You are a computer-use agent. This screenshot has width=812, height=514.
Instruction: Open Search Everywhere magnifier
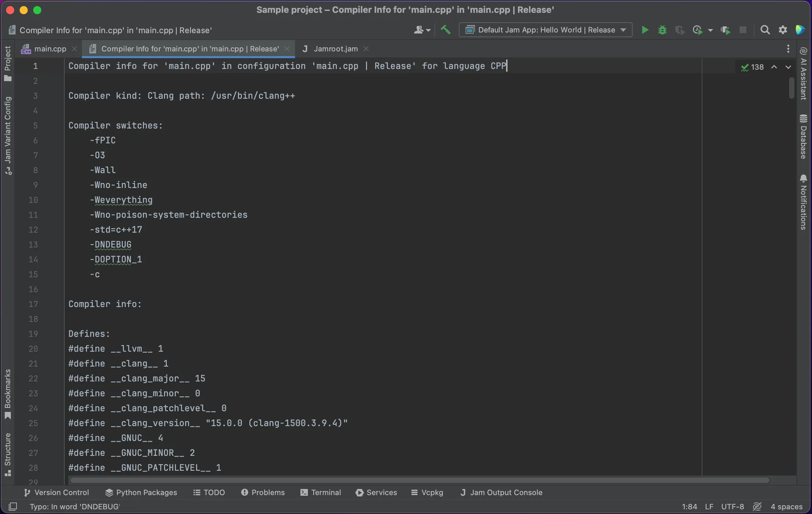click(x=765, y=30)
